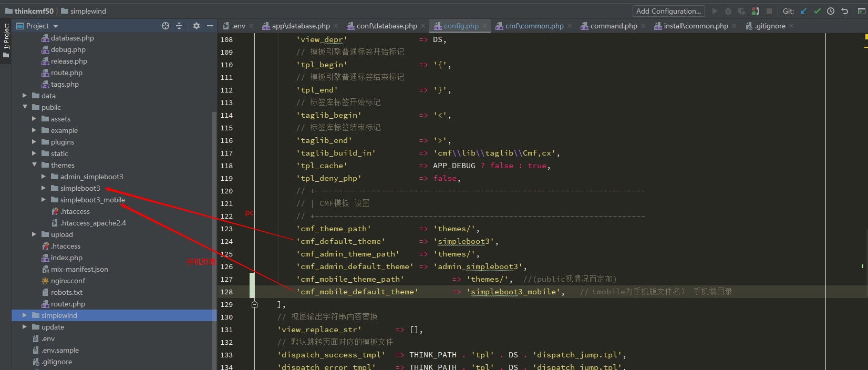Select router.php in project tree
Viewport: 868px width, 370px height.
[x=68, y=304]
